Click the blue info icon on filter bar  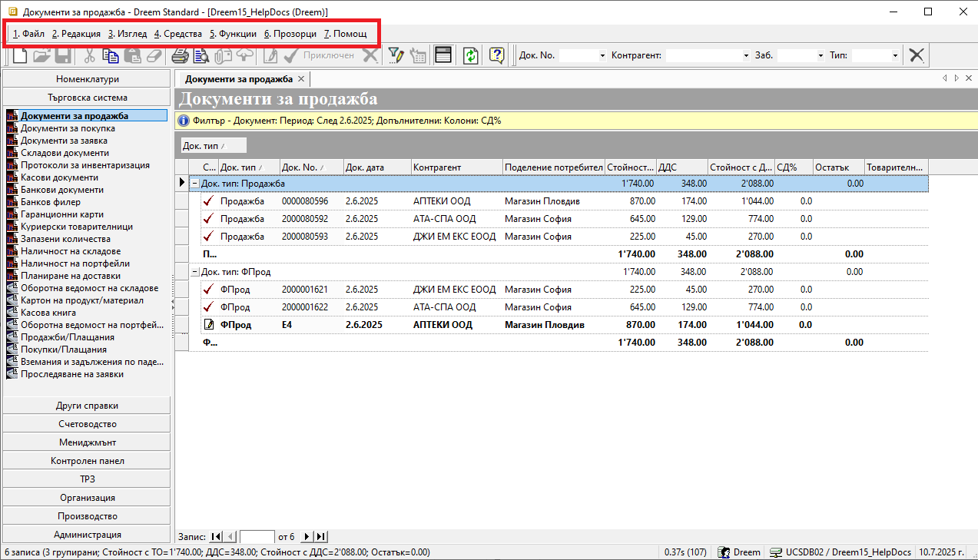pos(184,121)
